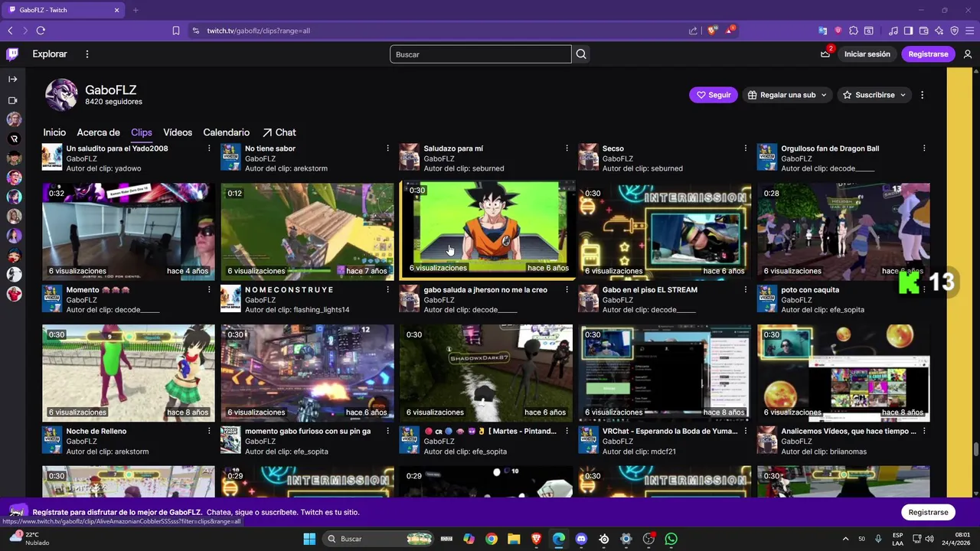This screenshot has width=980, height=551.
Task: Click 'Registrarse' in the bottom banner
Action: pyautogui.click(x=928, y=512)
